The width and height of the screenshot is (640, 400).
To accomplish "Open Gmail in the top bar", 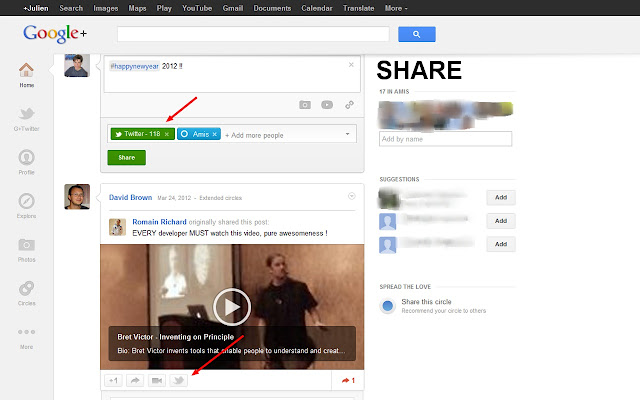I will tap(233, 8).
